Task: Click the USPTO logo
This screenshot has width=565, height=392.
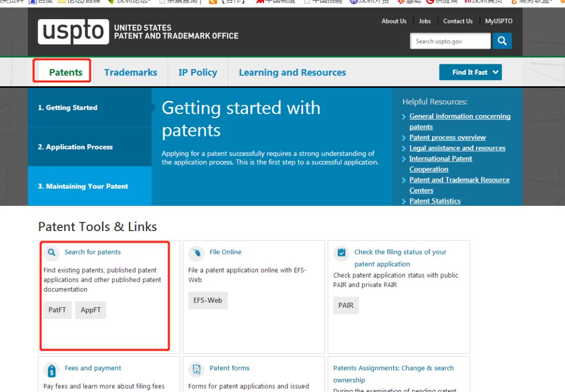Action: [74, 32]
